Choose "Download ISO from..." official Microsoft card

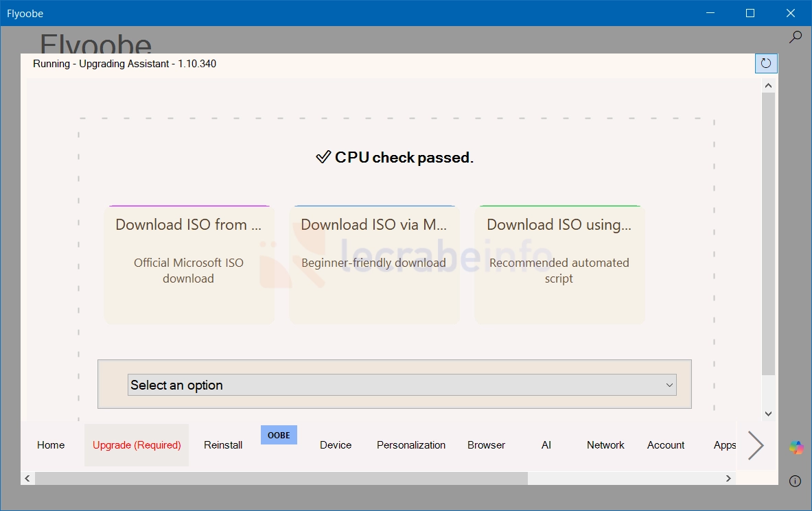click(189, 265)
